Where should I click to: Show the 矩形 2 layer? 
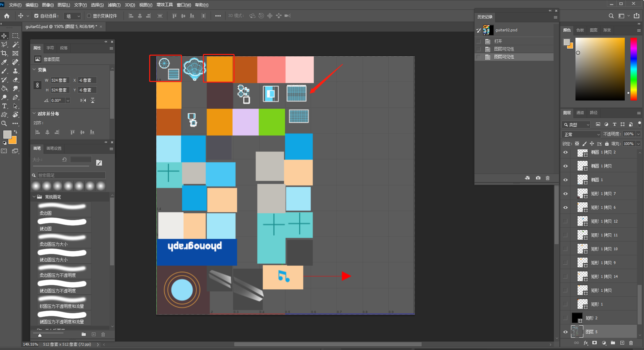pos(565,318)
